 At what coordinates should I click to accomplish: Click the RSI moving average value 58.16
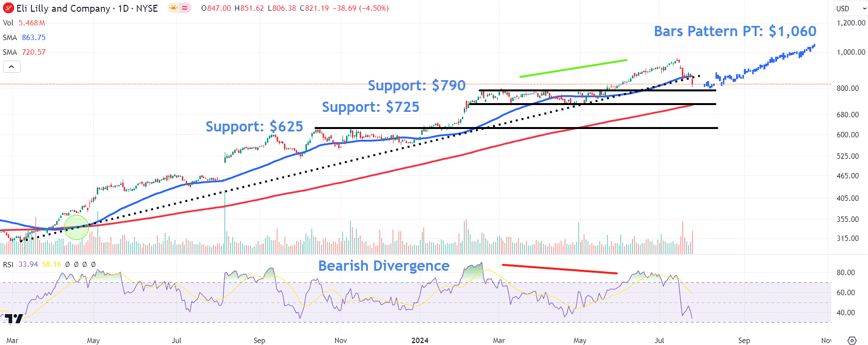pos(51,264)
